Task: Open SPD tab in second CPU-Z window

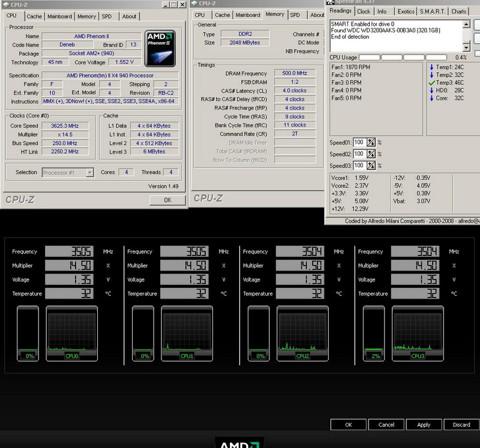Action: tap(295, 15)
